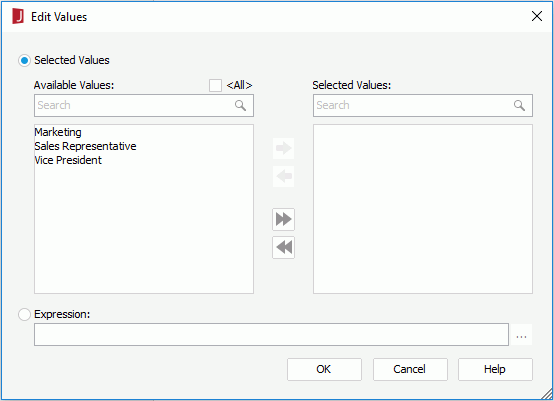Click inside the empty Selected Values list

[423, 209]
